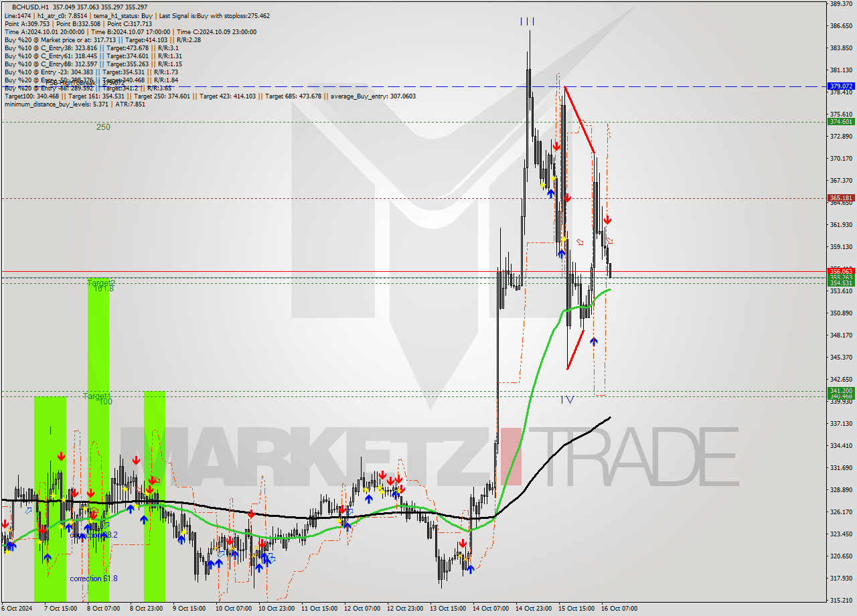
Task: Click the green '250' level label
Action: (x=103, y=127)
